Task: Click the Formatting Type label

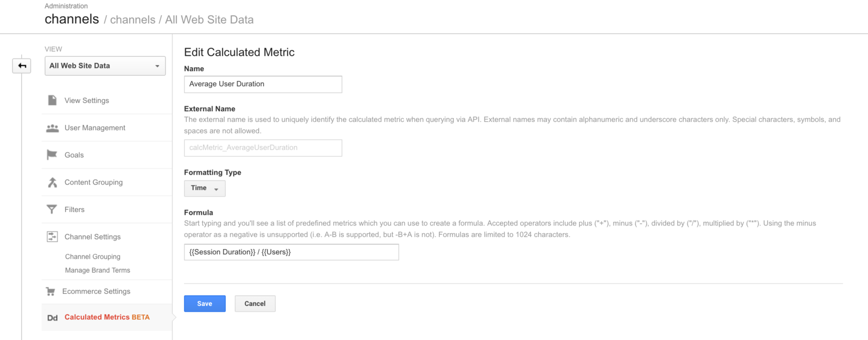Action: tap(213, 172)
